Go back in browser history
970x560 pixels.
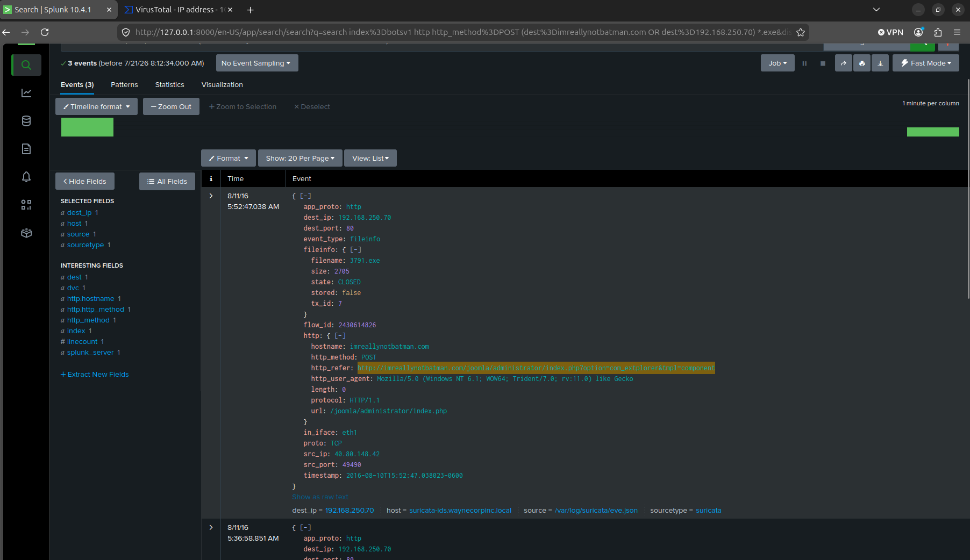6,32
